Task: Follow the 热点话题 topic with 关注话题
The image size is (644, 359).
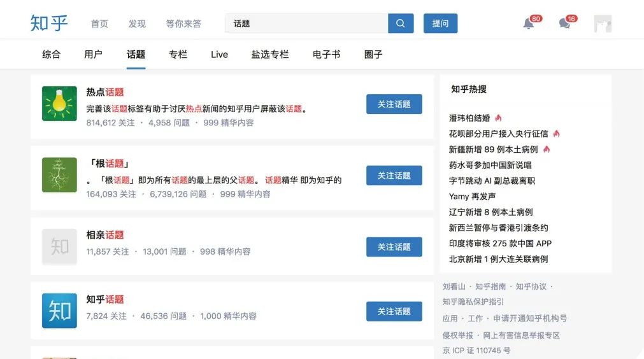Action: tap(394, 104)
